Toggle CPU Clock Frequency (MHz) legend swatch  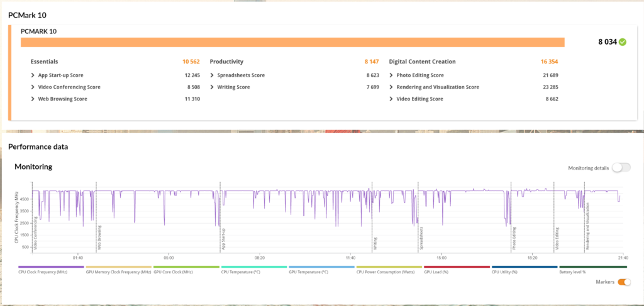51,266
